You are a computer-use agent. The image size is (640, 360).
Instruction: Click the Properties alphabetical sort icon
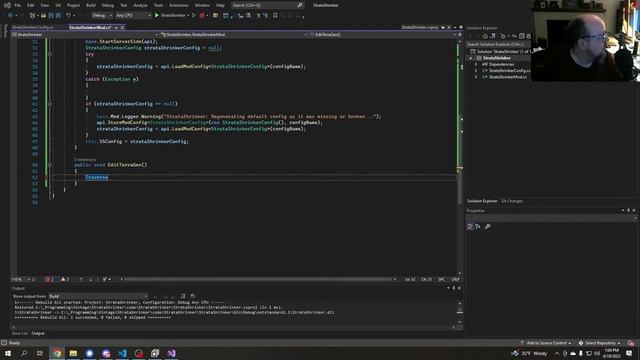[x=478, y=227]
